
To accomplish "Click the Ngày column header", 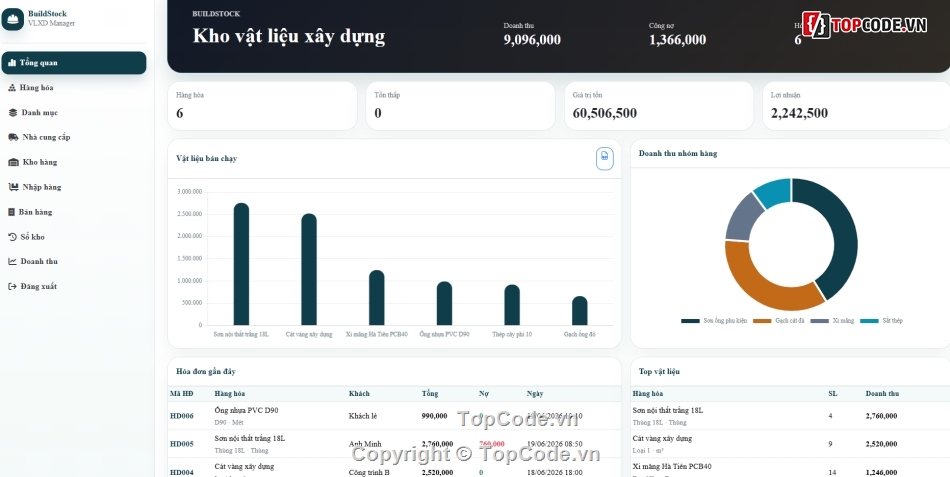I will (x=535, y=393).
